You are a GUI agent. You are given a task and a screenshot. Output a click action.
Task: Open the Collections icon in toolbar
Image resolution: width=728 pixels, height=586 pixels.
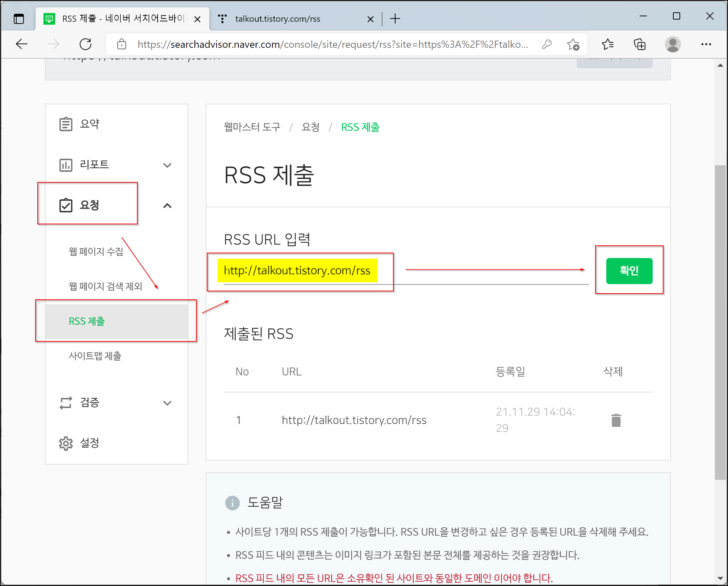coord(640,44)
